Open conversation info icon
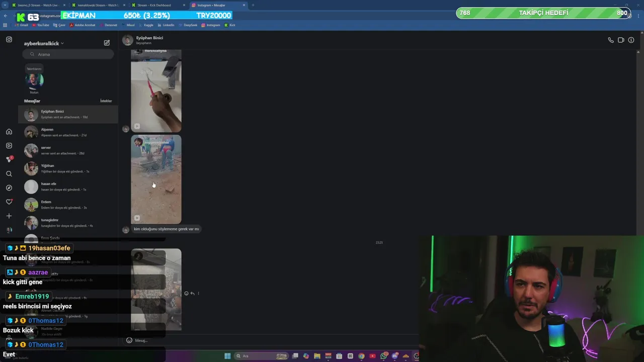This screenshot has width=644, height=362. pyautogui.click(x=631, y=40)
